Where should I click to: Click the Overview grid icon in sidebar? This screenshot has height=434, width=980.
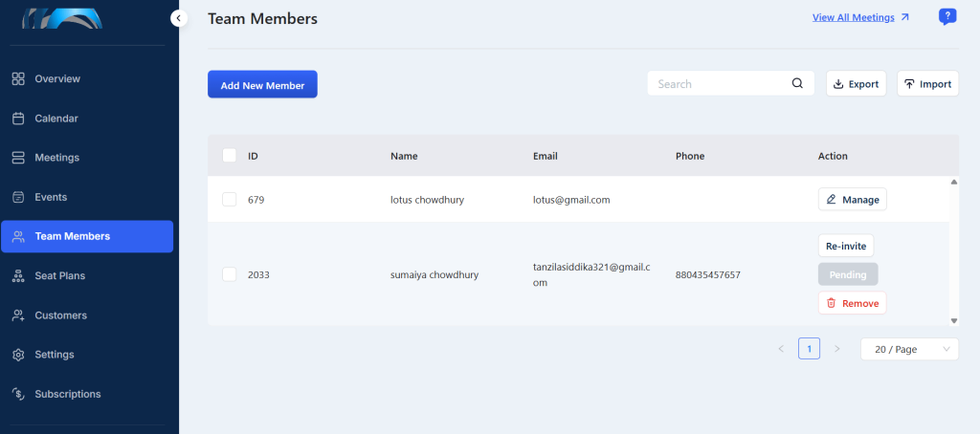[18, 78]
